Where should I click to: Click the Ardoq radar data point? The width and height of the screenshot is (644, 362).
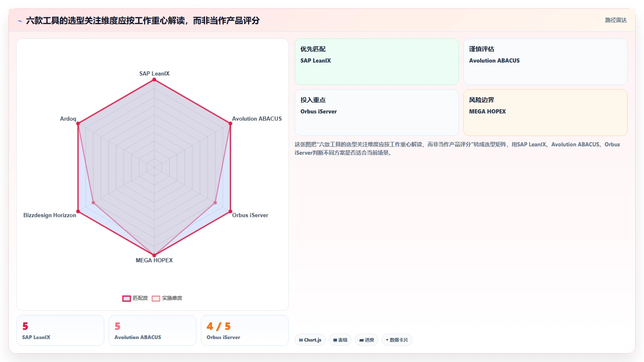click(78, 123)
